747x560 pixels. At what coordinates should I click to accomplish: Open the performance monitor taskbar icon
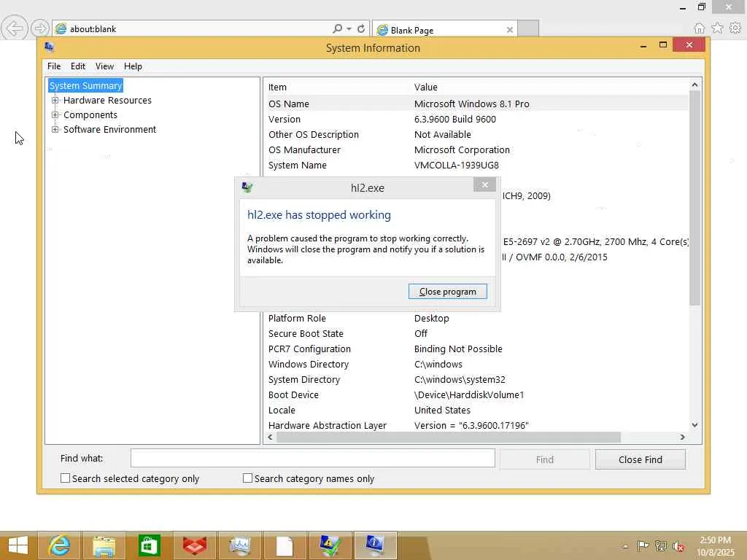click(239, 545)
